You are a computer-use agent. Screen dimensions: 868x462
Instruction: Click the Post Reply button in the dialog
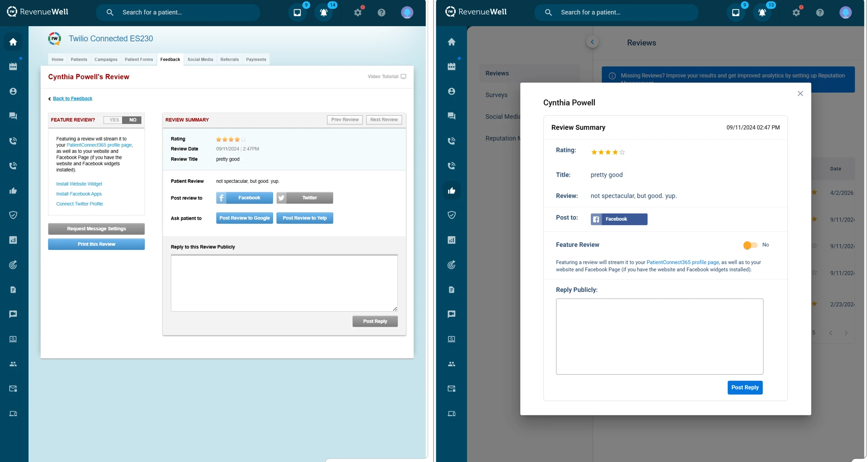745,387
